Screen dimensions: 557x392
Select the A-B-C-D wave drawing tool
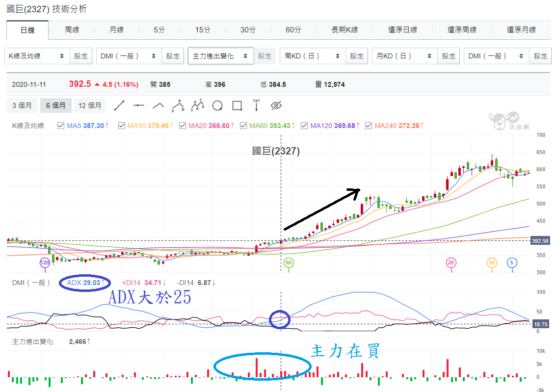coord(198,105)
